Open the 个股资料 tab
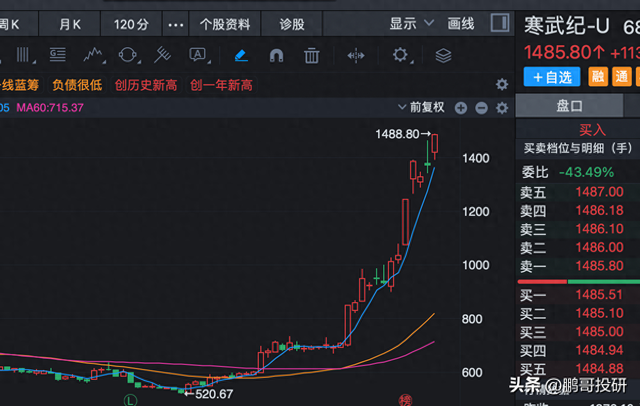The image size is (640, 406). point(225,24)
